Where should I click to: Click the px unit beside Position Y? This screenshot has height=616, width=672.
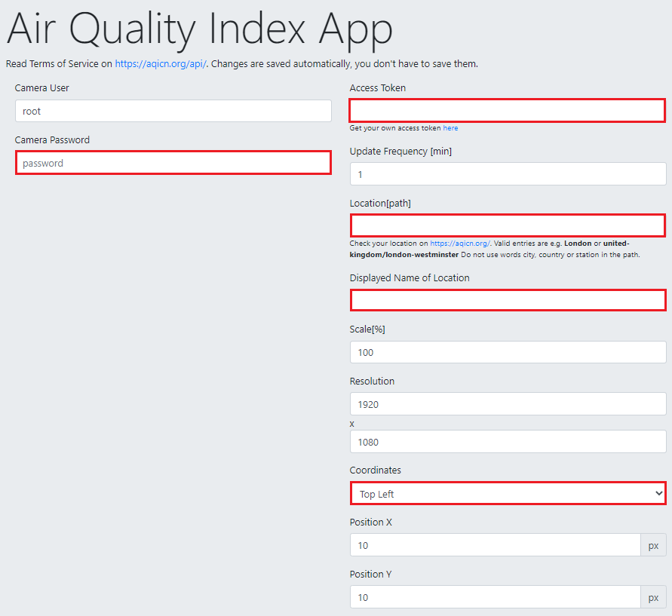point(654,597)
